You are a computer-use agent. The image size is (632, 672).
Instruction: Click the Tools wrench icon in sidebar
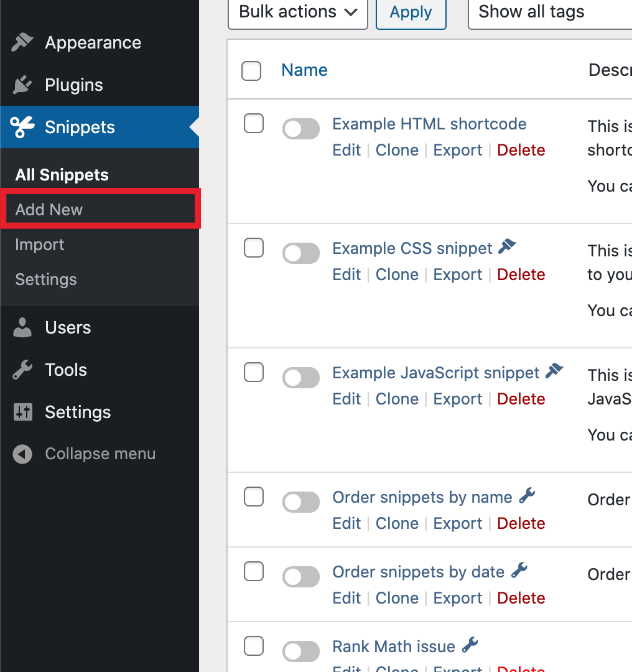[x=22, y=370]
